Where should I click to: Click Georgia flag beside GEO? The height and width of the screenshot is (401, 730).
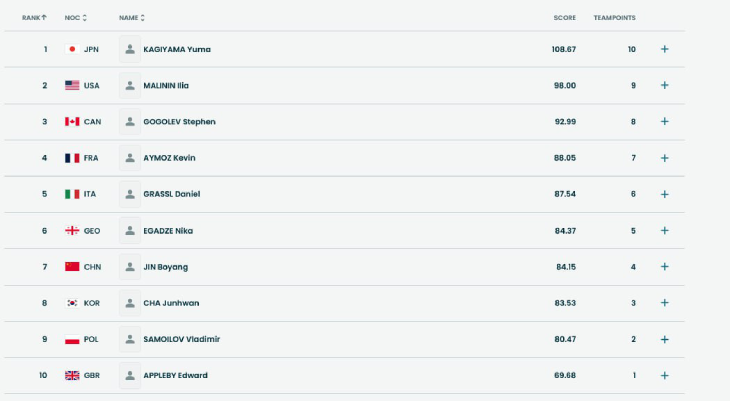coord(72,231)
